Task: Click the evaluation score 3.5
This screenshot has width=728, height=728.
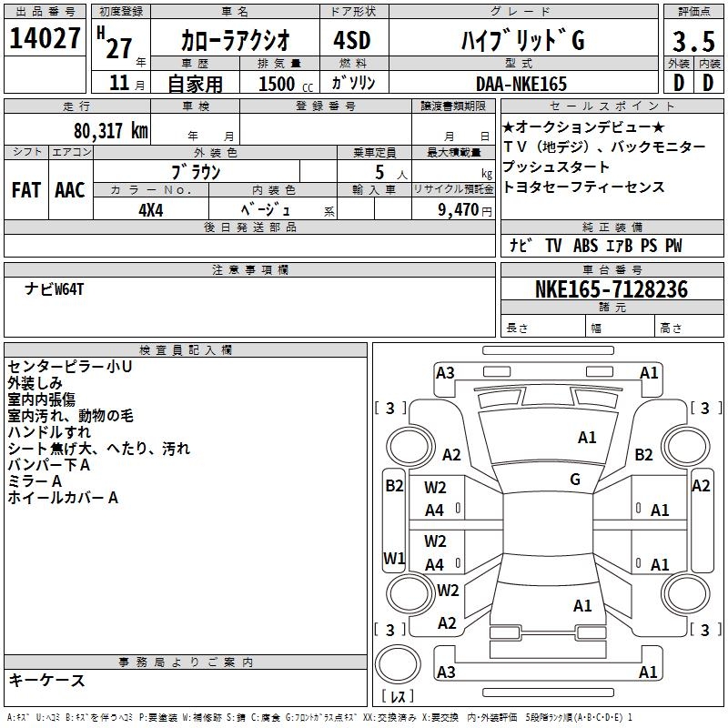Action: (x=693, y=41)
